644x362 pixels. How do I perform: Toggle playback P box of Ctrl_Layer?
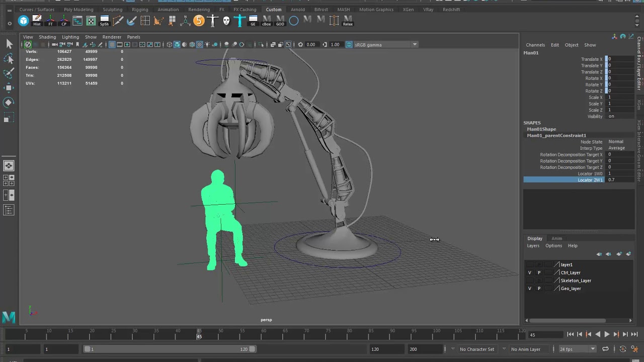point(539,273)
